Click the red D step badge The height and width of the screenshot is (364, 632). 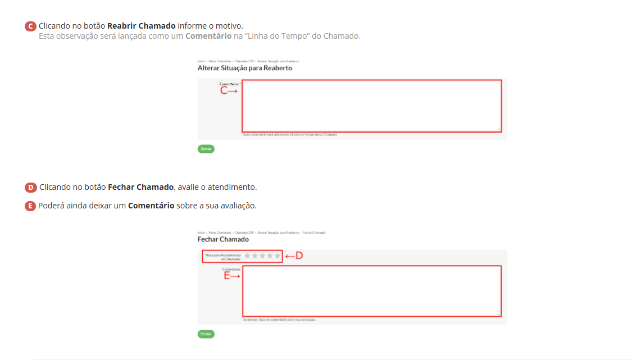click(31, 187)
